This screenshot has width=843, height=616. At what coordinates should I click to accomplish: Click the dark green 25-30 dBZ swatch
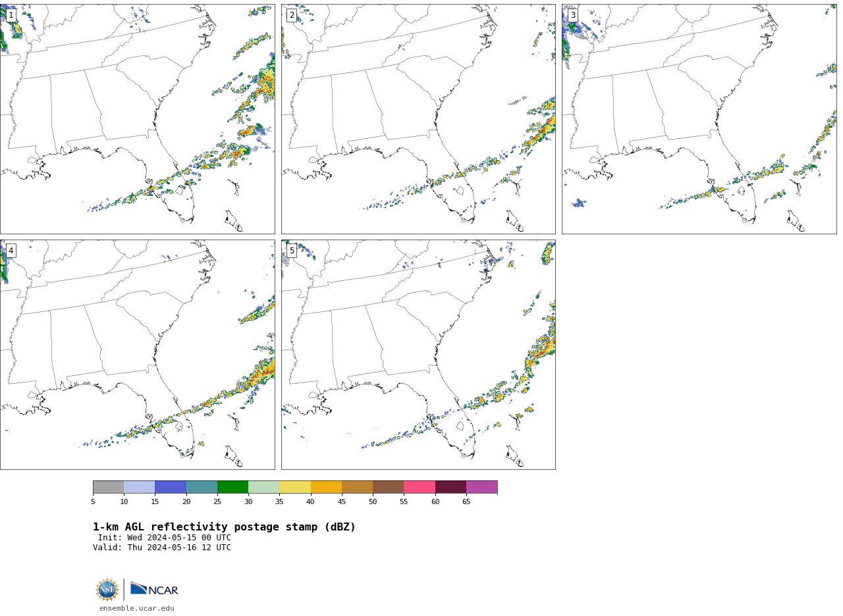232,487
